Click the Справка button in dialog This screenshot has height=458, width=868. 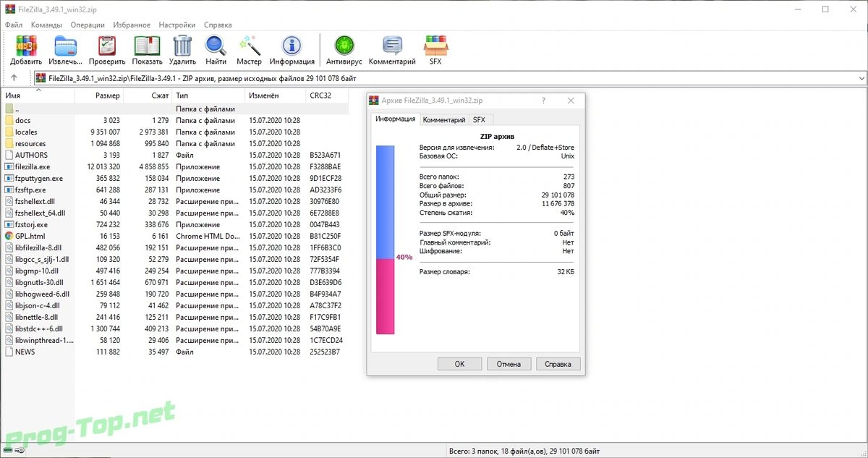point(558,364)
